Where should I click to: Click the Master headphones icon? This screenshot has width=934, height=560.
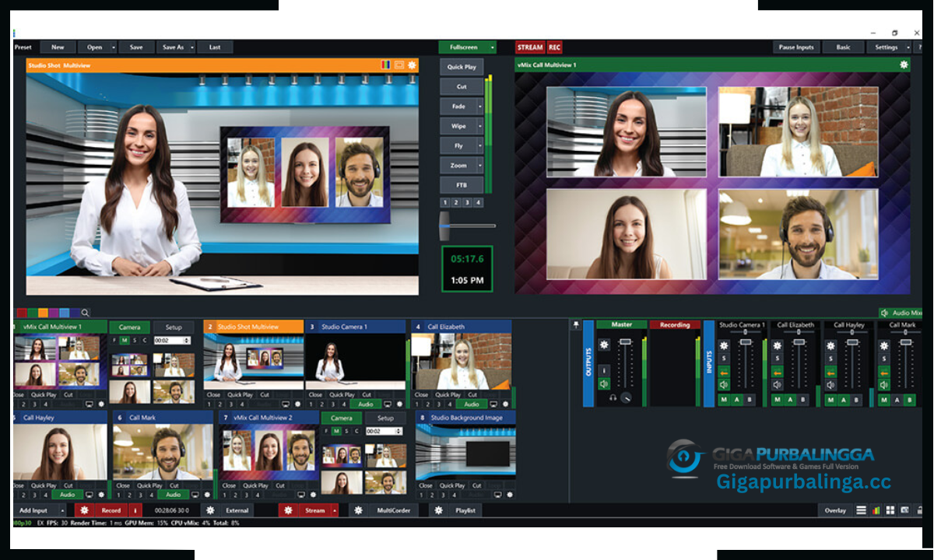(x=613, y=398)
